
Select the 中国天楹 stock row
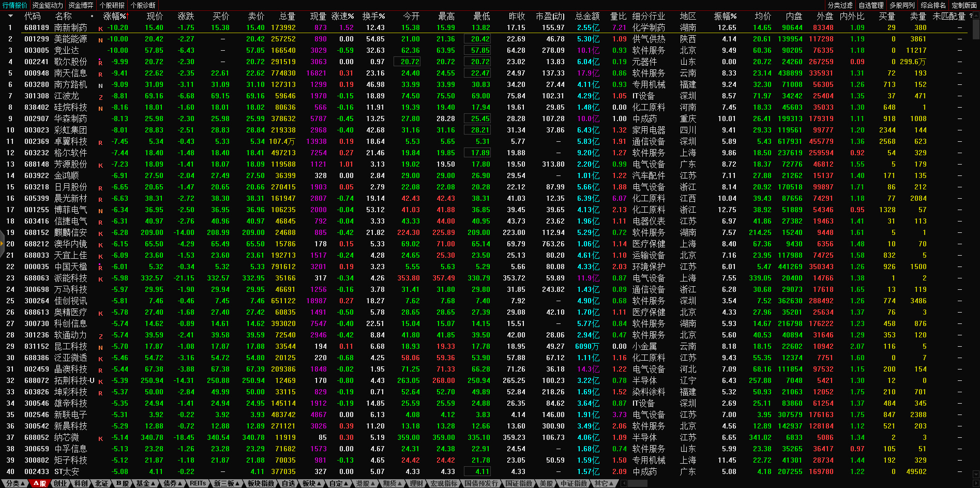click(71, 267)
